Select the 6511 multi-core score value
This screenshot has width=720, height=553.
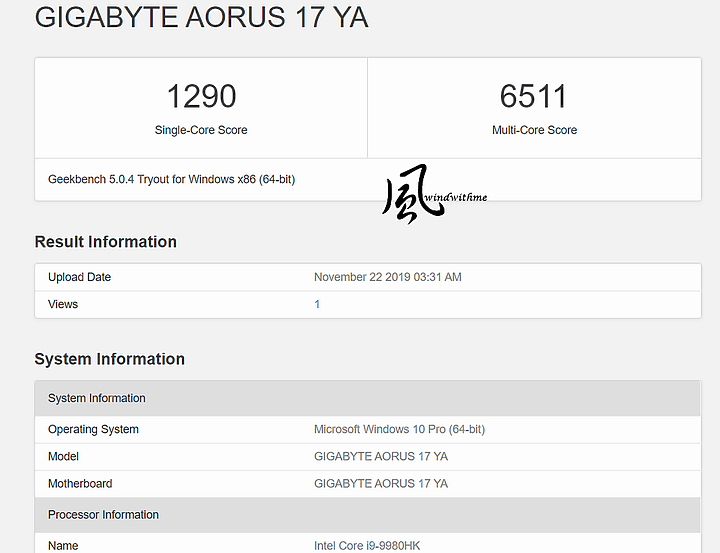tap(534, 96)
